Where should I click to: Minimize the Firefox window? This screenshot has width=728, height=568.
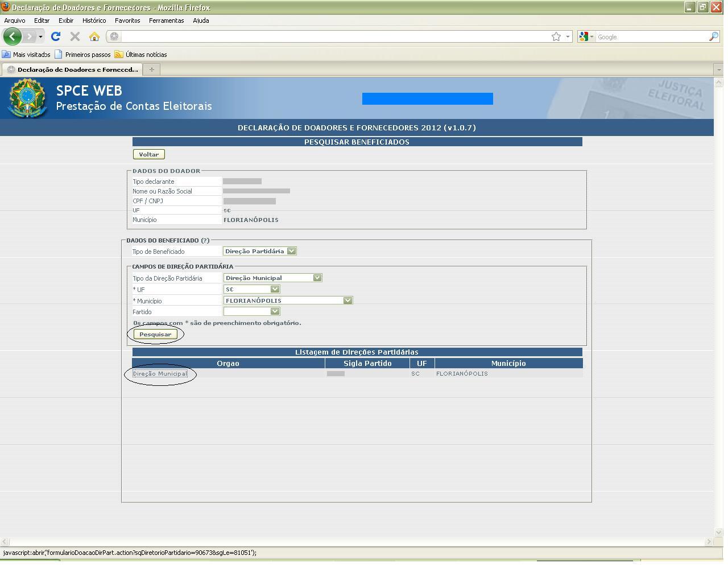pos(690,7)
